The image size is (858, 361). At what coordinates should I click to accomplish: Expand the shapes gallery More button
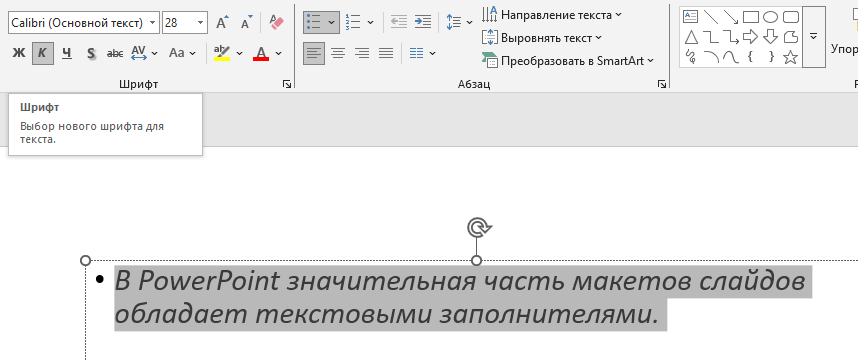[814, 37]
